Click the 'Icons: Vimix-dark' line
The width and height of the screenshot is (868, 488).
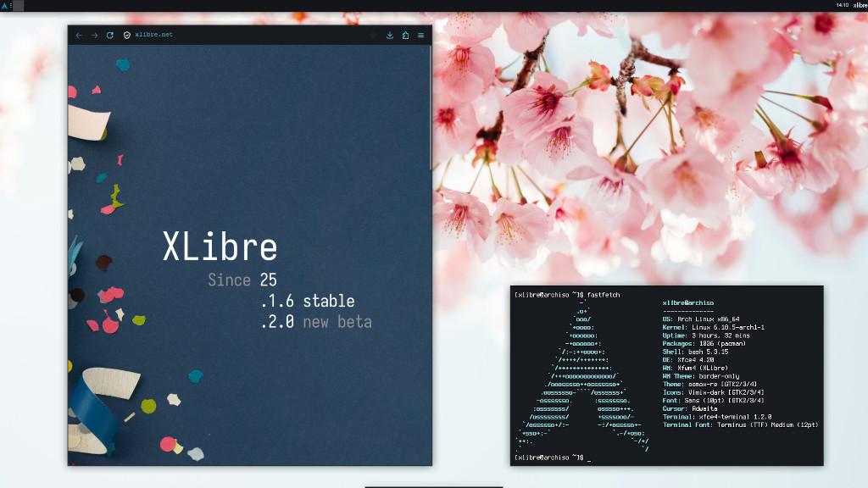point(714,392)
